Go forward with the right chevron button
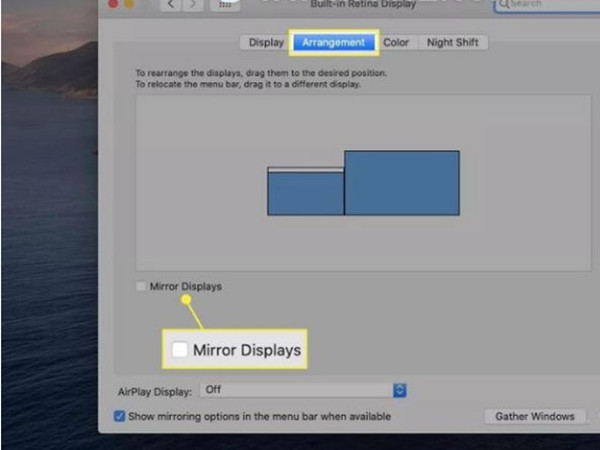 coord(192,5)
